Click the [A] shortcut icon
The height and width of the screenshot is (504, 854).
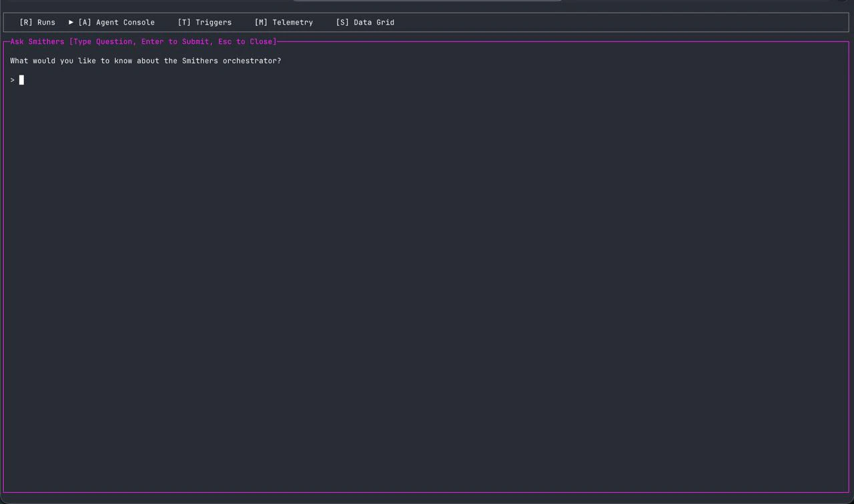click(x=85, y=22)
